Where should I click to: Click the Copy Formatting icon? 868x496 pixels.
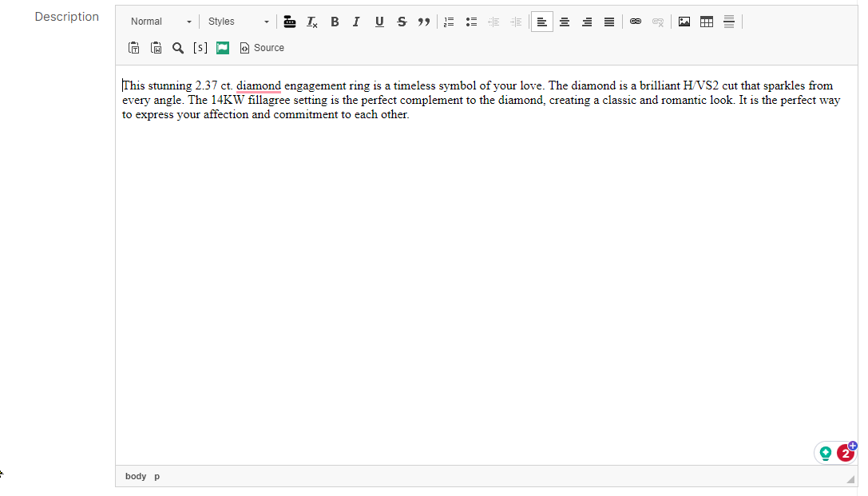(x=290, y=22)
